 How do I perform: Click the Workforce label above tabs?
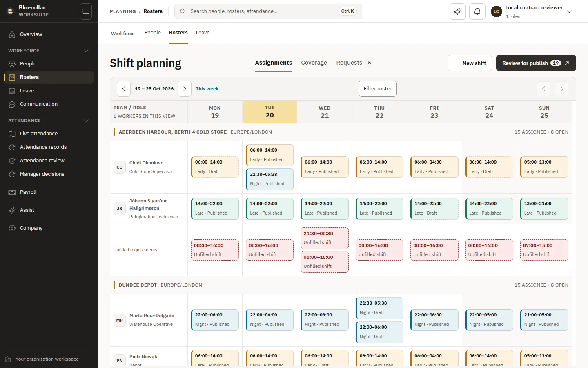coord(123,34)
